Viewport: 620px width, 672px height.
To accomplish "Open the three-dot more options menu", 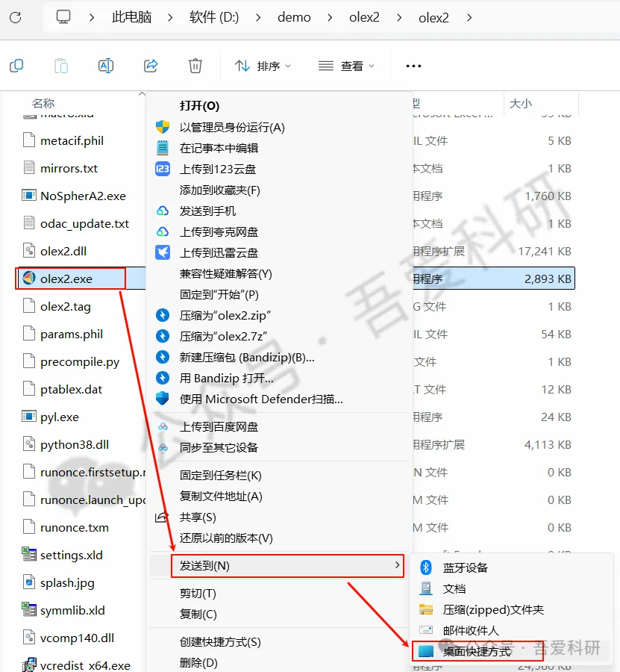I will tap(413, 66).
